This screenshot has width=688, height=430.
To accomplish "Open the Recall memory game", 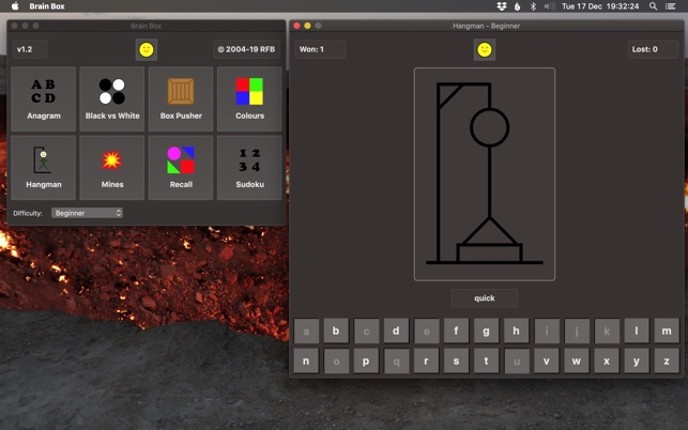I will coord(181,168).
